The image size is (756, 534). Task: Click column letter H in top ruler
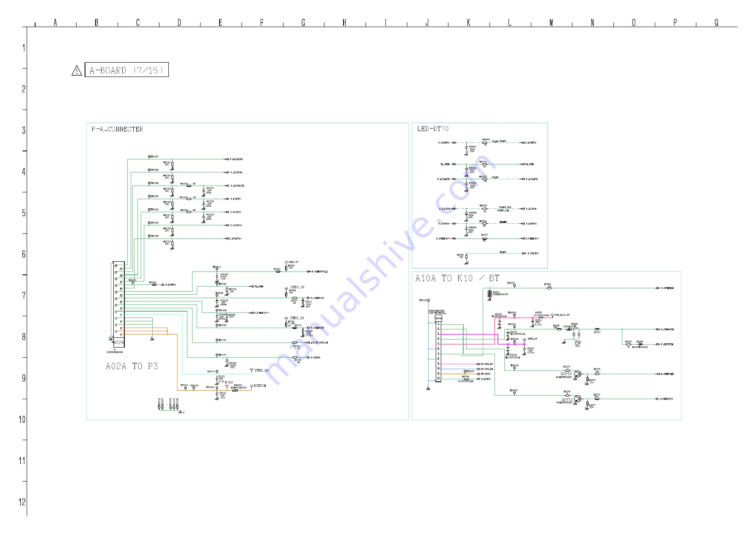[344, 22]
